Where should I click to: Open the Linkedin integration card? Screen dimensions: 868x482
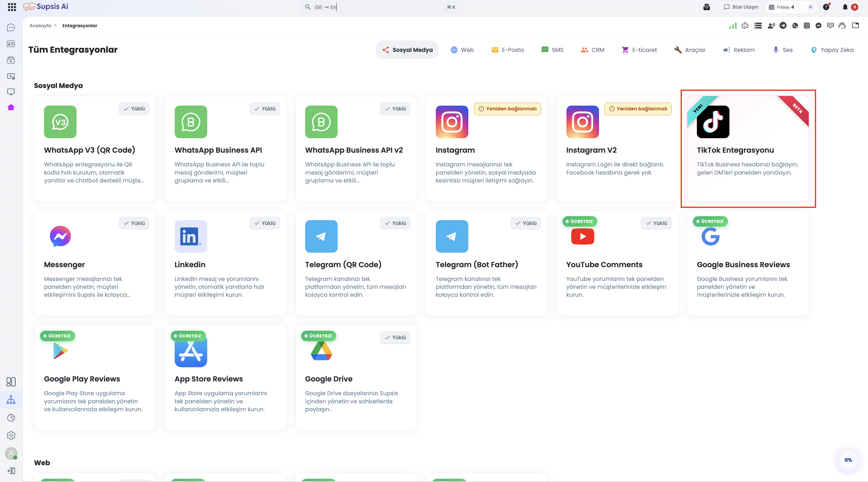226,263
